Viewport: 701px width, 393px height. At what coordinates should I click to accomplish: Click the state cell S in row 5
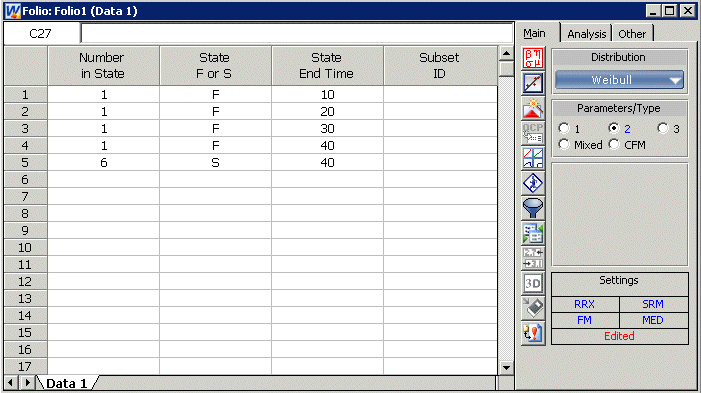pos(215,163)
